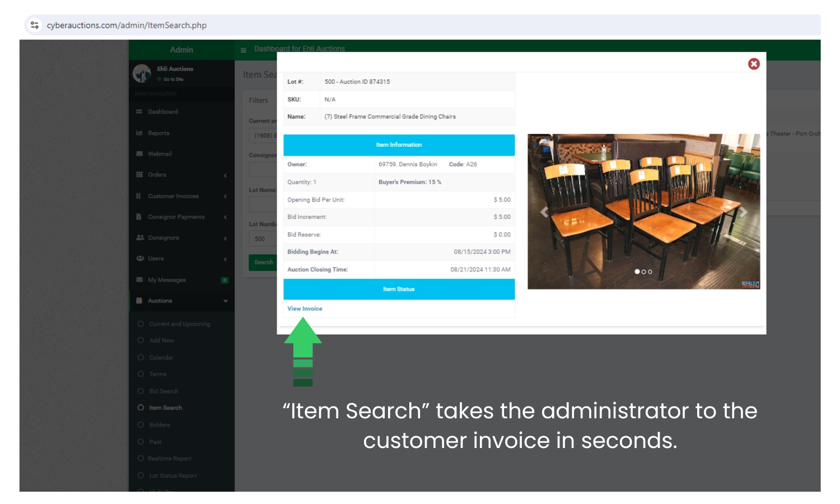Expand the Orders submenu chevron
840x504 pixels.
click(225, 175)
